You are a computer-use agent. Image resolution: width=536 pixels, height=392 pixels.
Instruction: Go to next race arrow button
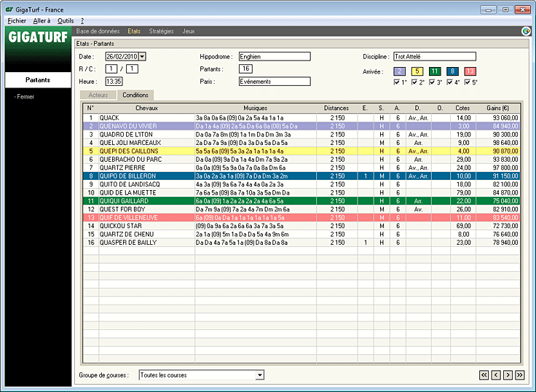click(508, 375)
